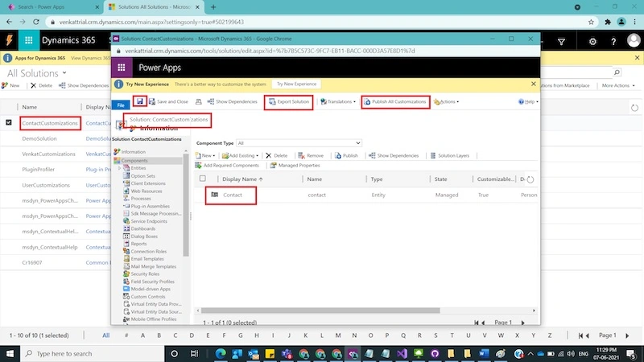Image resolution: width=644 pixels, height=362 pixels.
Task: Click Publish All Customizations
Action: [395, 101]
